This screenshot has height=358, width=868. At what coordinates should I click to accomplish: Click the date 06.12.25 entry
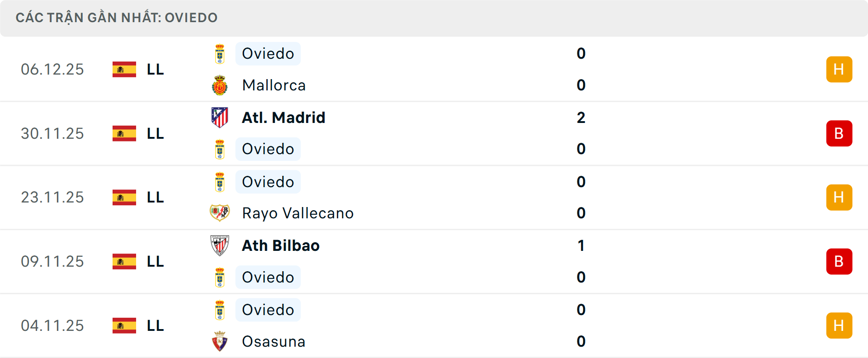(52, 69)
